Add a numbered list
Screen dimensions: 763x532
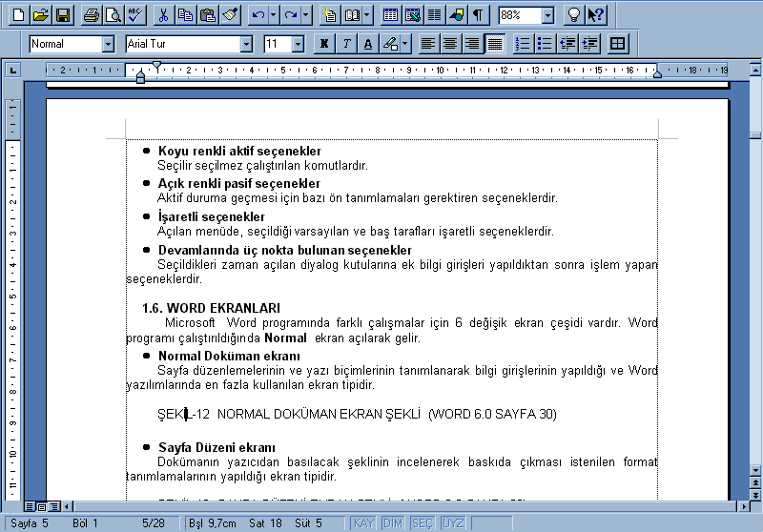[523, 44]
